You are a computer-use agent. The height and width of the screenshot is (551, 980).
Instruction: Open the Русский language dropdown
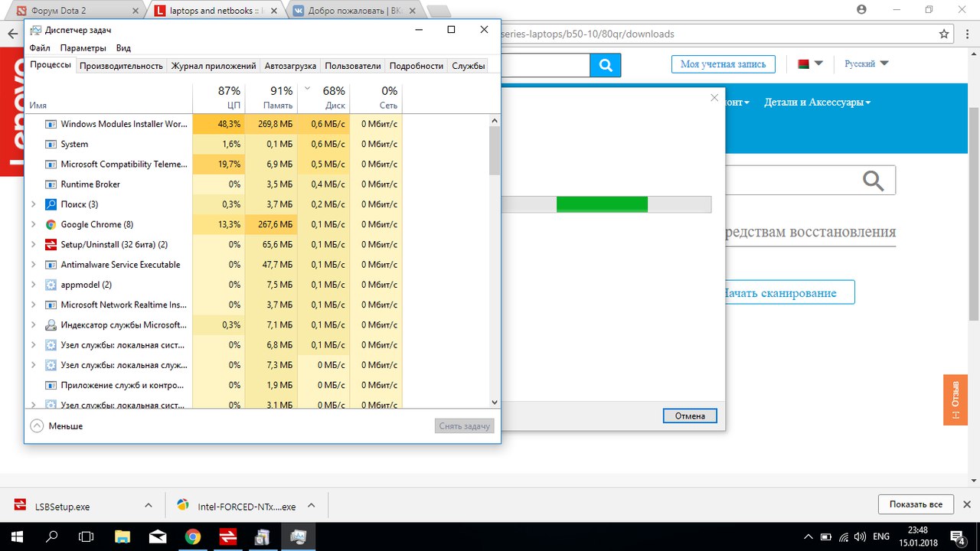pos(866,64)
